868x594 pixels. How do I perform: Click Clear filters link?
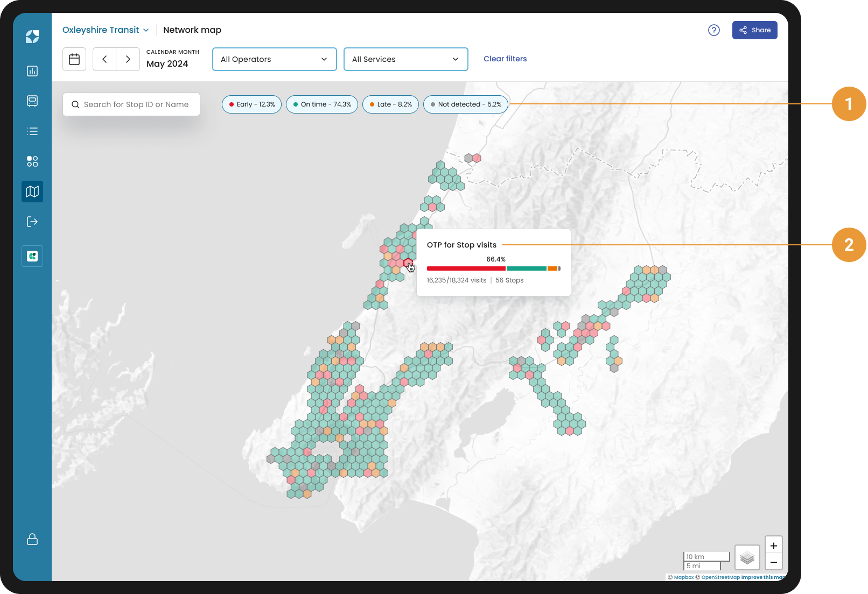pos(505,59)
